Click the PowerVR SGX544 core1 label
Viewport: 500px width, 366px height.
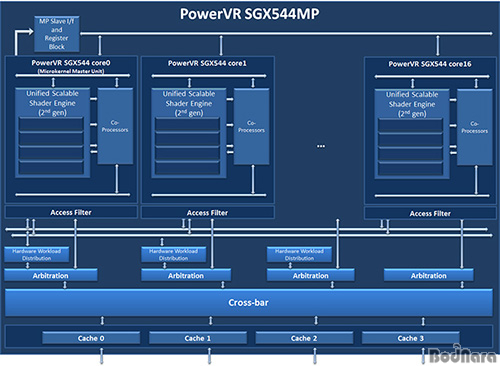207,63
